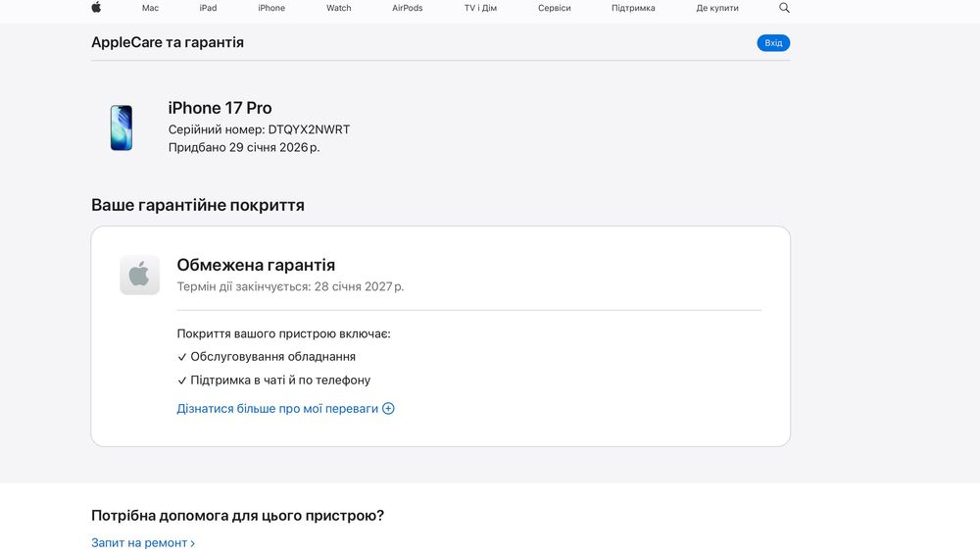Click Підтримка в чаті й по телефону item
This screenshot has height=557, width=980.
click(280, 380)
